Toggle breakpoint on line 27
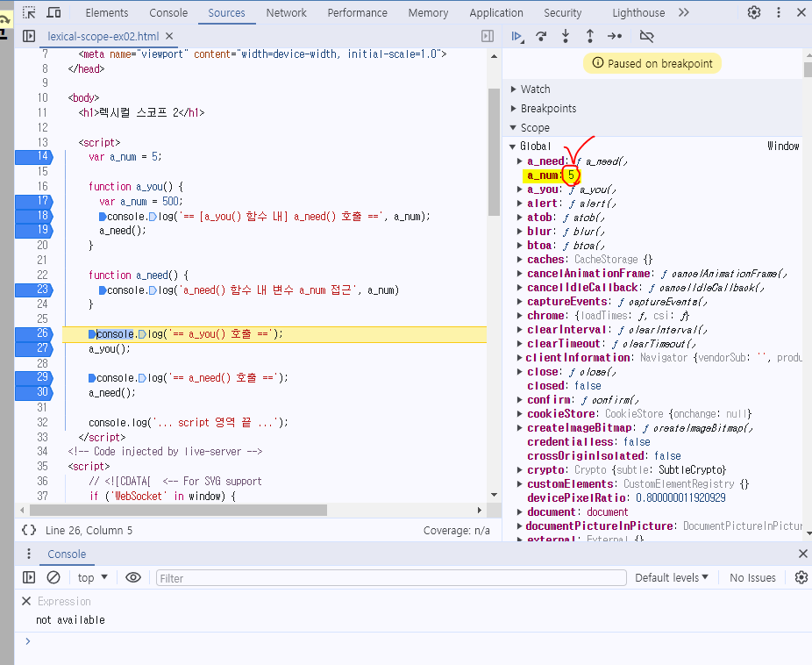This screenshot has height=665, width=812. [x=33, y=348]
